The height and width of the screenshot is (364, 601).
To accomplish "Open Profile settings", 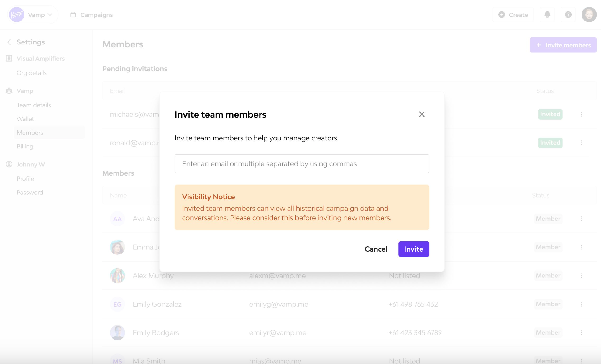I will (25, 179).
